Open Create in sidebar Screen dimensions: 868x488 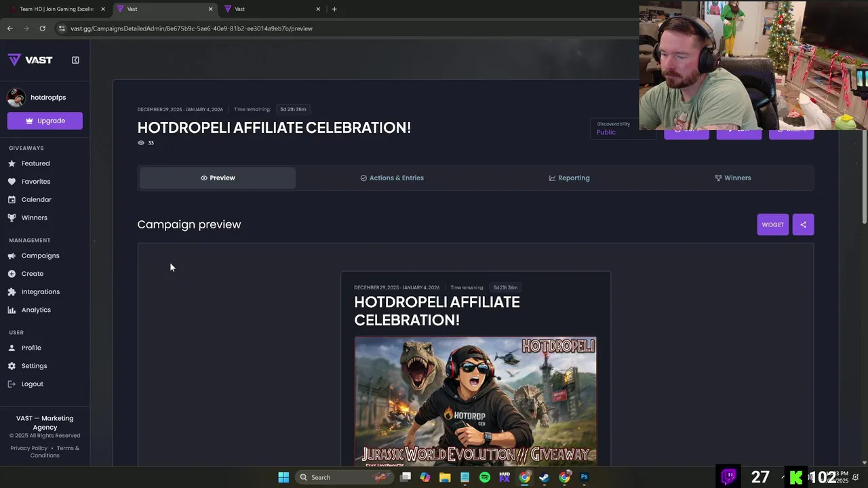26,274
